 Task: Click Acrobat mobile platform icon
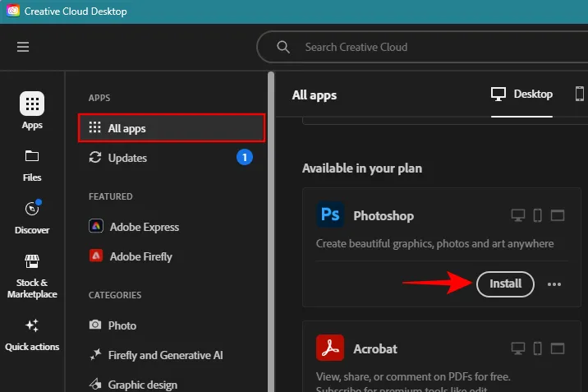click(537, 348)
